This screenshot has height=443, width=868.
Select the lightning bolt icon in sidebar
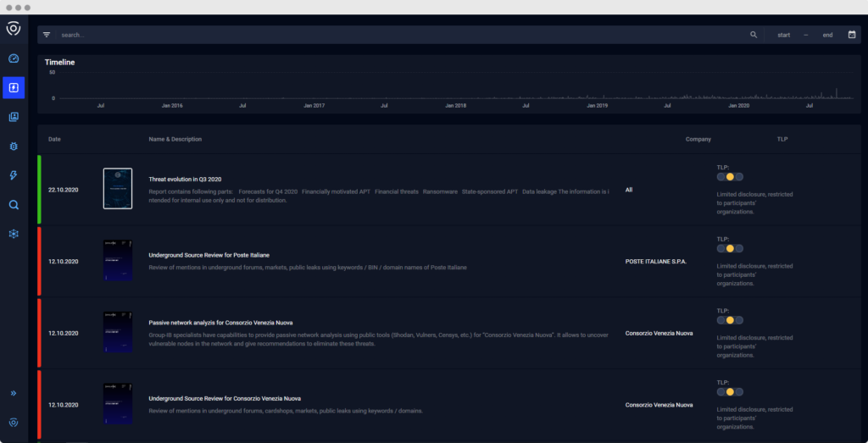click(x=14, y=175)
